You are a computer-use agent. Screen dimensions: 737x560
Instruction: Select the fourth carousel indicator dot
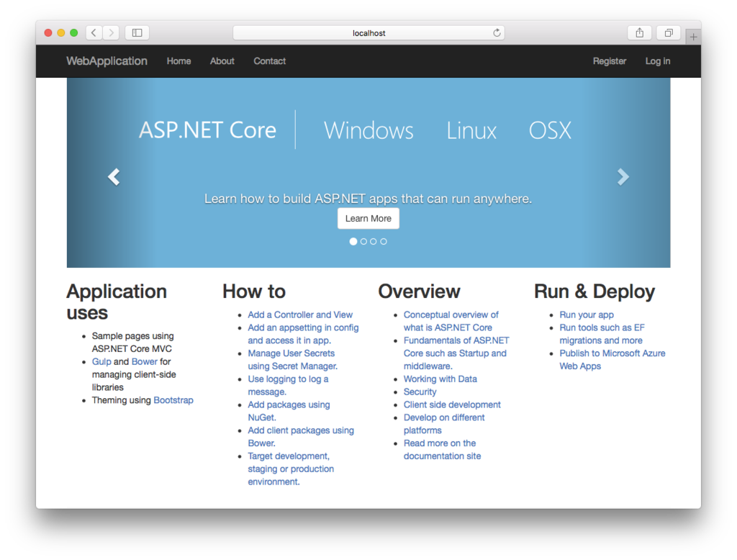(384, 241)
